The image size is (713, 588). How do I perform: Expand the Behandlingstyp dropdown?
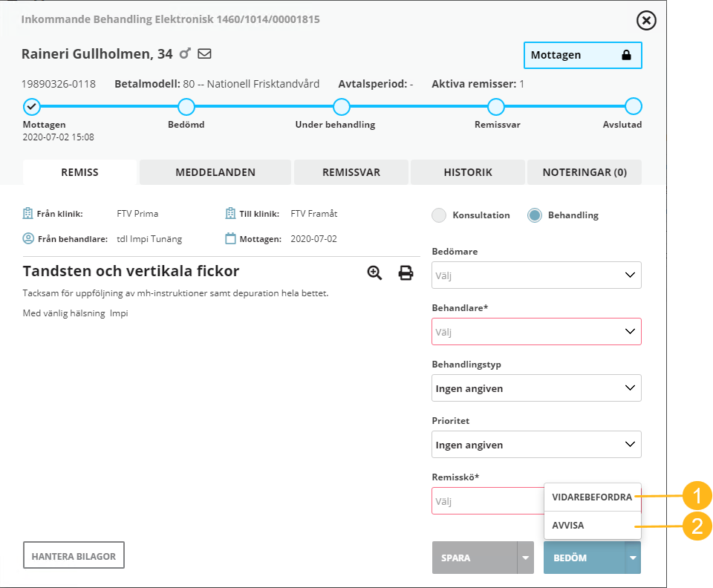(536, 388)
